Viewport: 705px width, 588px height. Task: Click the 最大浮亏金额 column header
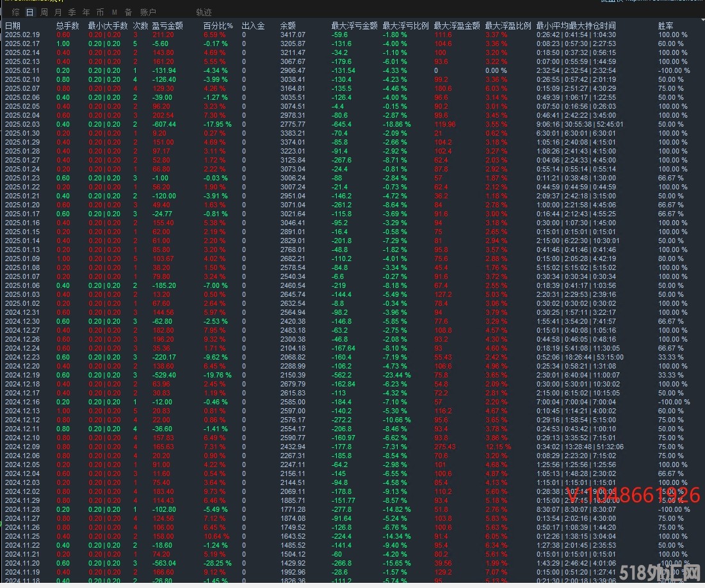click(x=354, y=26)
